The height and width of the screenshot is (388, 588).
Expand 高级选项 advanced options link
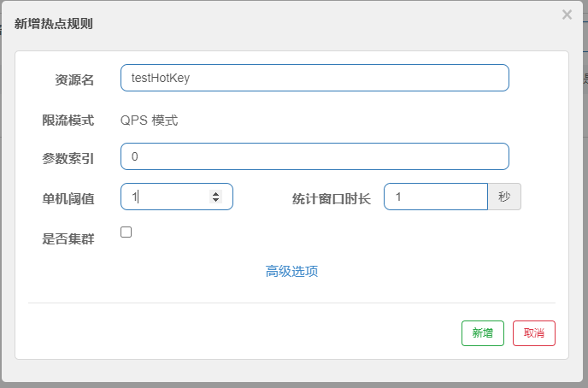[x=291, y=271]
